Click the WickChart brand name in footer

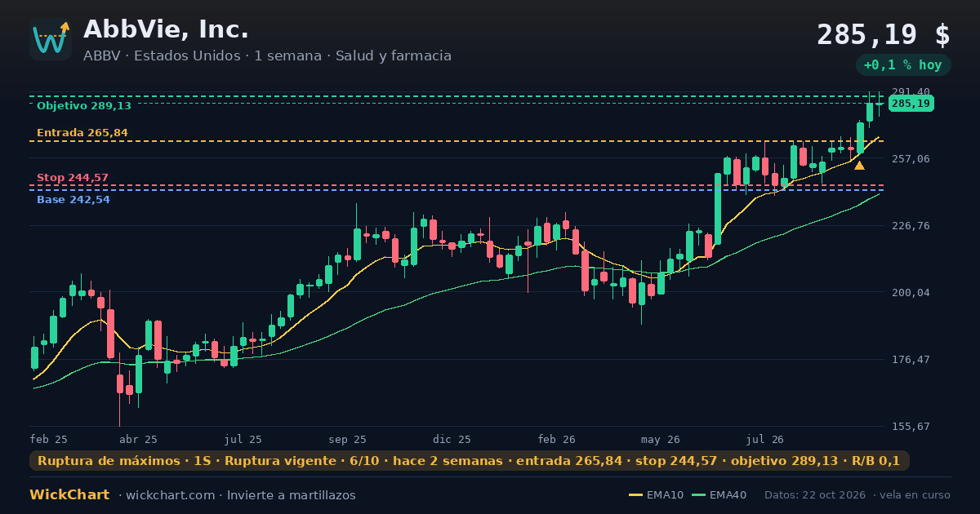pos(69,495)
